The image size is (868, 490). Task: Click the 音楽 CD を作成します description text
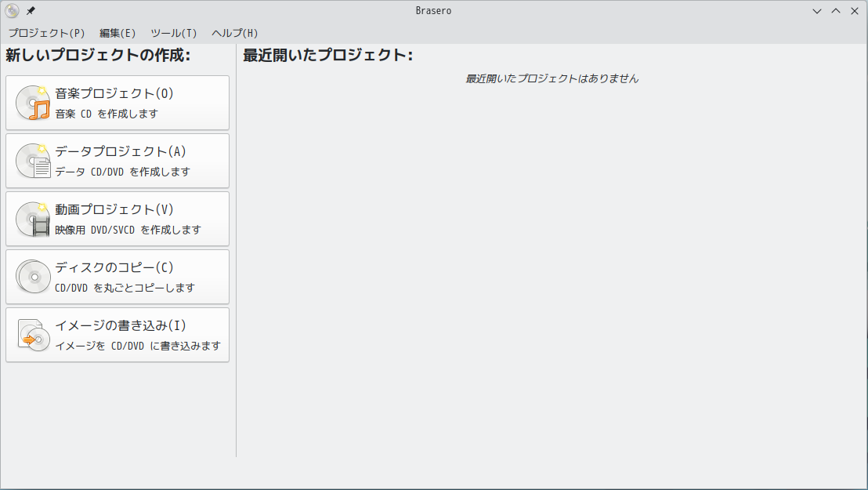pyautogui.click(x=107, y=114)
